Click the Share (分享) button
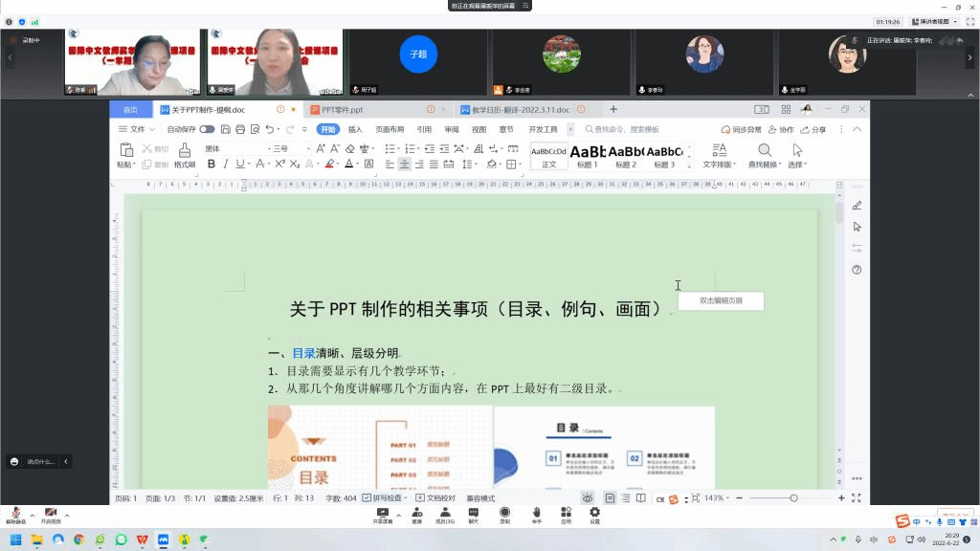Image resolution: width=980 pixels, height=551 pixels. [813, 129]
